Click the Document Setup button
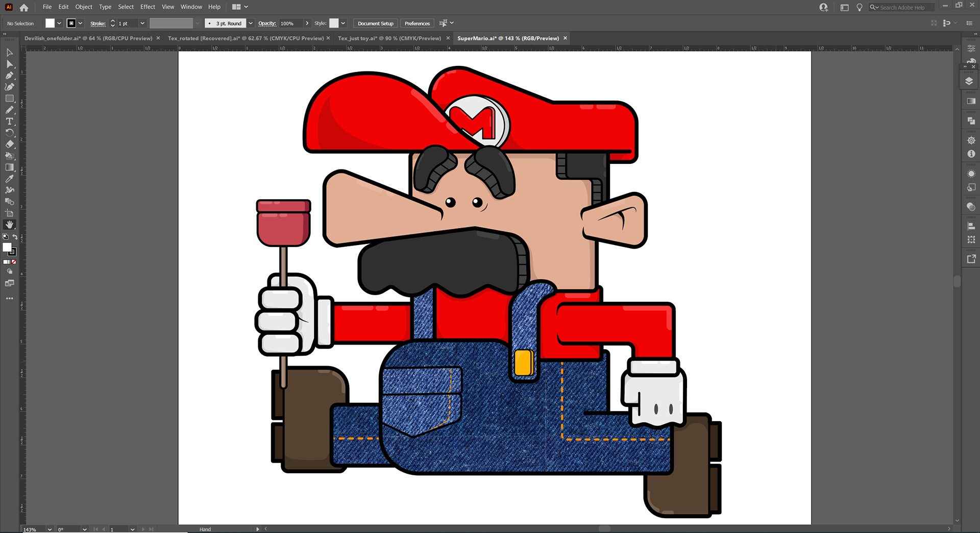Viewport: 980px width, 533px height. coord(375,23)
